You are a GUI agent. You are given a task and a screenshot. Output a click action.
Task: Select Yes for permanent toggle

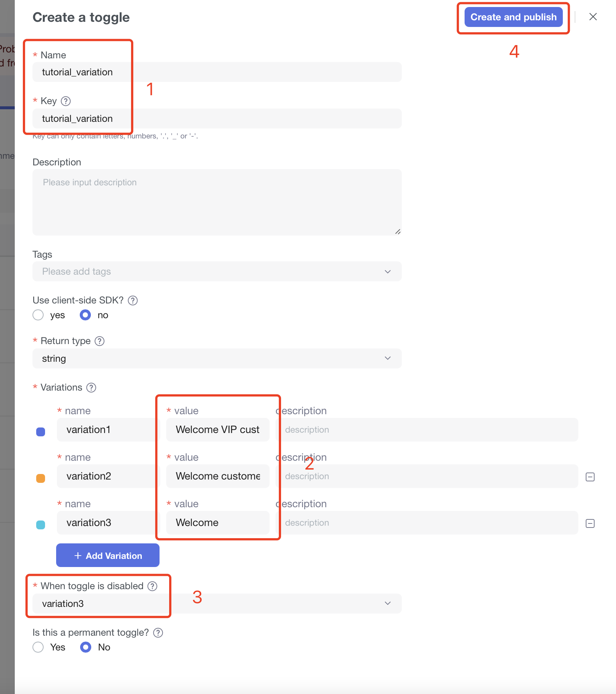point(38,647)
